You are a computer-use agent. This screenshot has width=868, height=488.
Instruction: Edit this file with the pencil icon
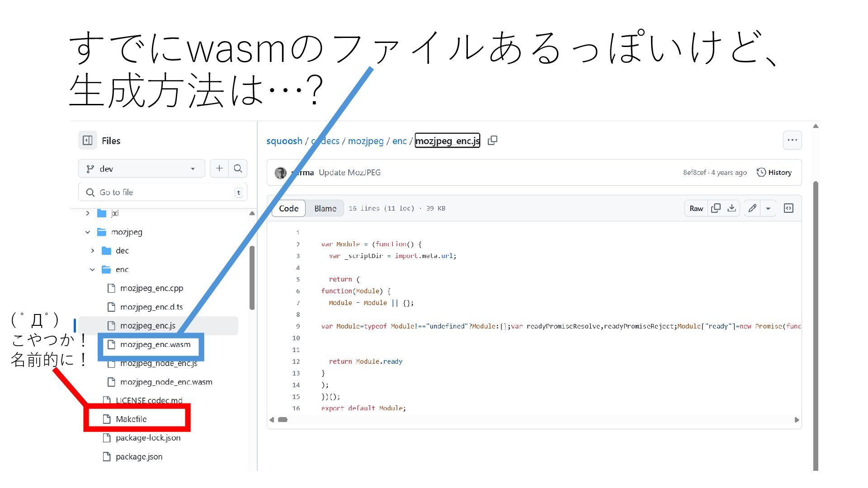[752, 208]
